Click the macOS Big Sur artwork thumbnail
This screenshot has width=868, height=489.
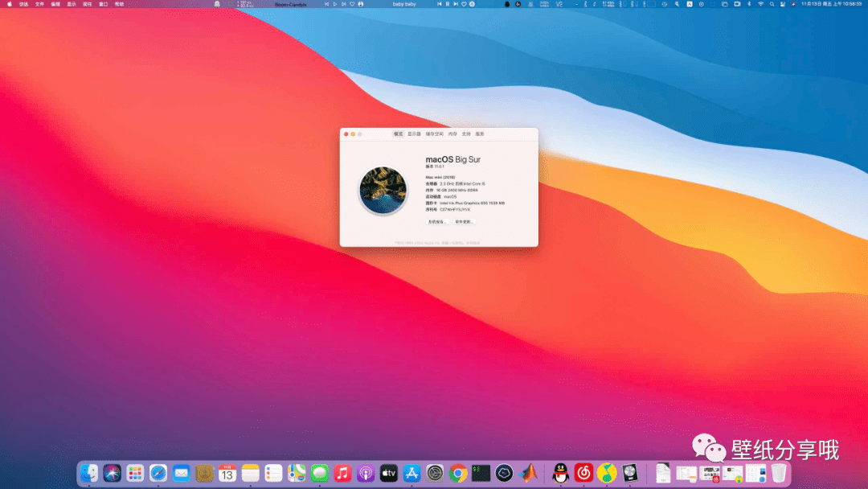tap(383, 191)
